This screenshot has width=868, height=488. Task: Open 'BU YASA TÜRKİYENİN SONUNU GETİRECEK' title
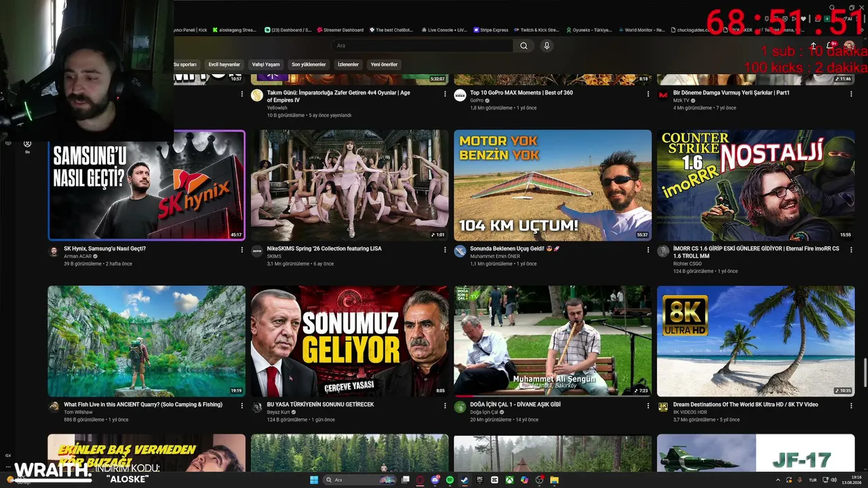320,405
